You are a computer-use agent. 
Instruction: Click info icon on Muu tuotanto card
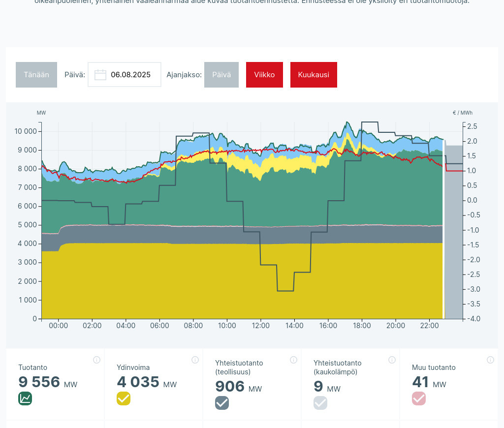point(490,360)
